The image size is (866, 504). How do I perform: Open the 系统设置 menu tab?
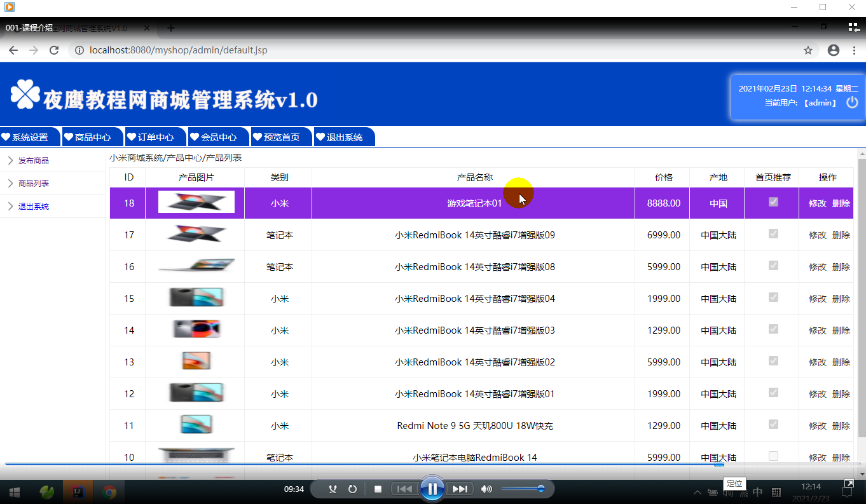click(x=30, y=137)
